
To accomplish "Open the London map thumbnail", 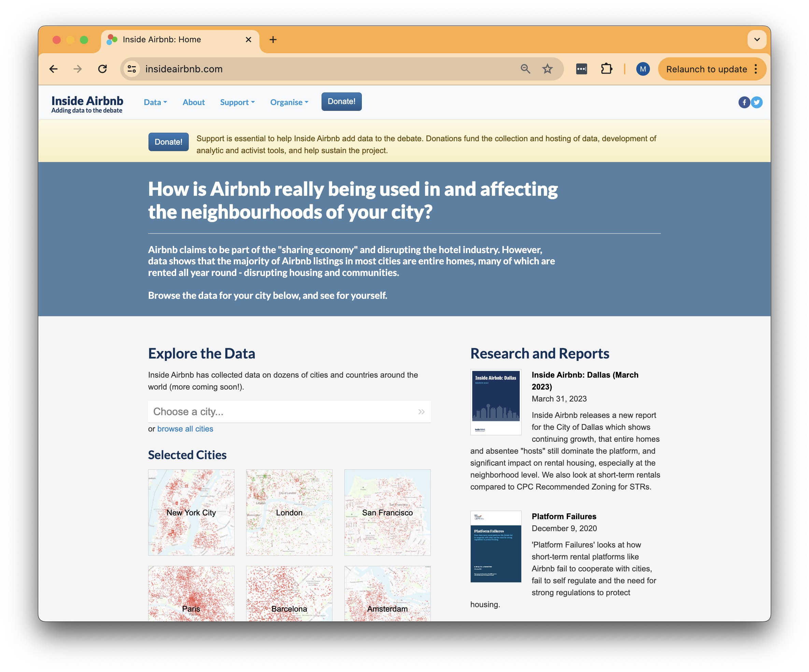I will tap(289, 512).
